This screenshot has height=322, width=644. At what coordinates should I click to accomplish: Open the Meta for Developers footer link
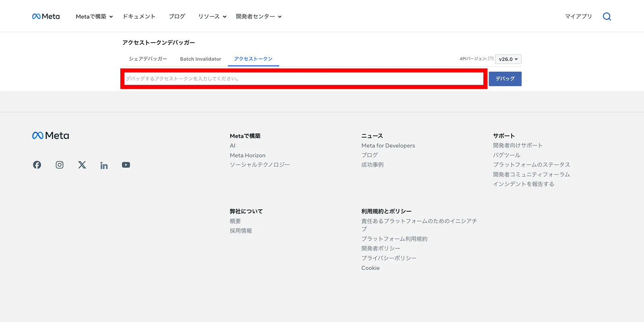pos(388,146)
